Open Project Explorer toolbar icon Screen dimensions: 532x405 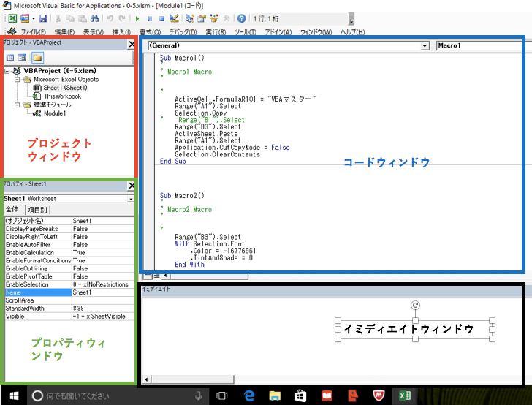190,18
